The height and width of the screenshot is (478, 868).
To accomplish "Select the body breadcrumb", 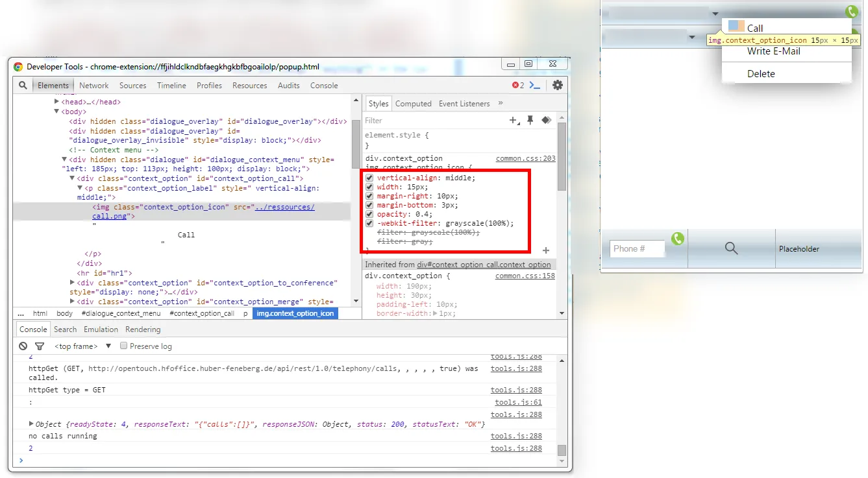I will pos(64,313).
